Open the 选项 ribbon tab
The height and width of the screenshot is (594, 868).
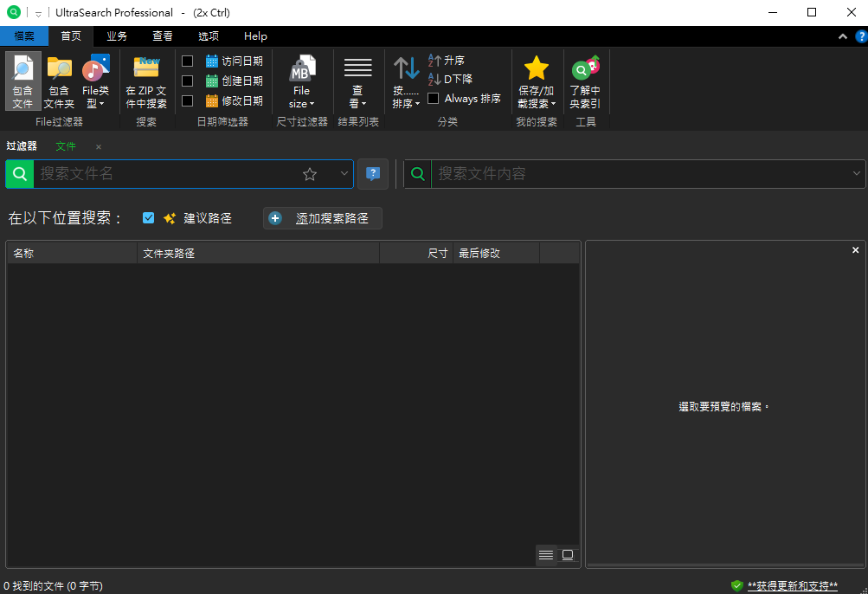[209, 36]
